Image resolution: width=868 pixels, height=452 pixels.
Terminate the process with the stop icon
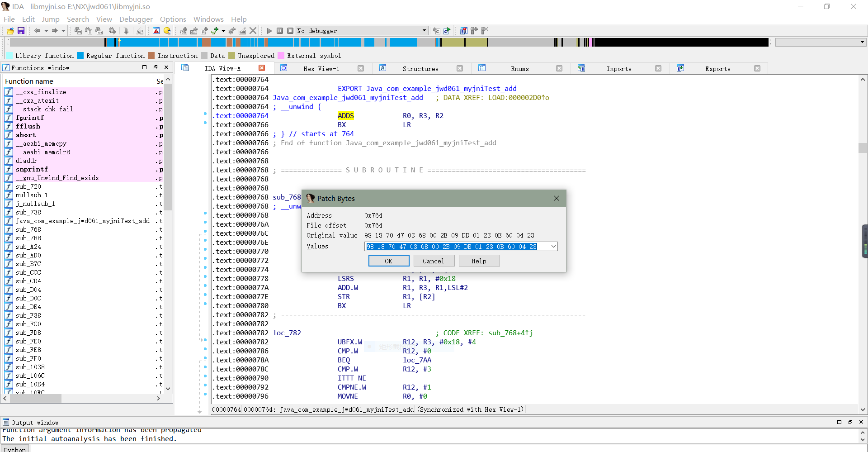tap(290, 31)
